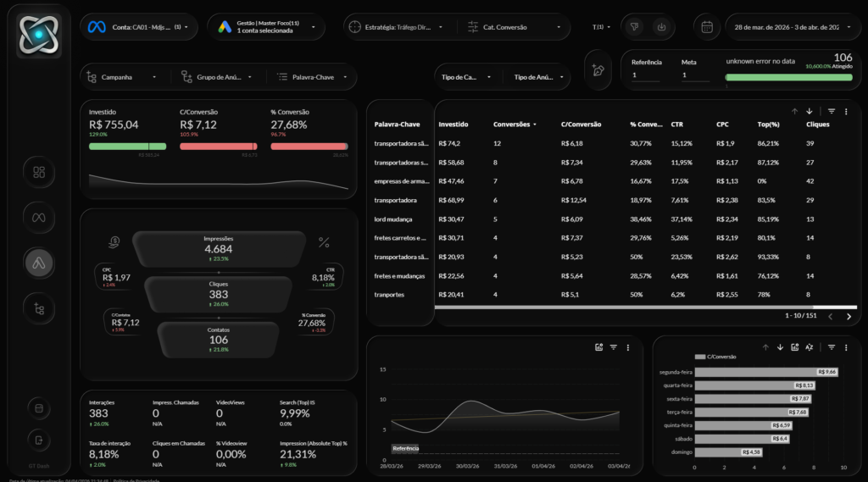This screenshot has height=482, width=868.
Task: Sort table by Investido column header
Action: coord(453,125)
